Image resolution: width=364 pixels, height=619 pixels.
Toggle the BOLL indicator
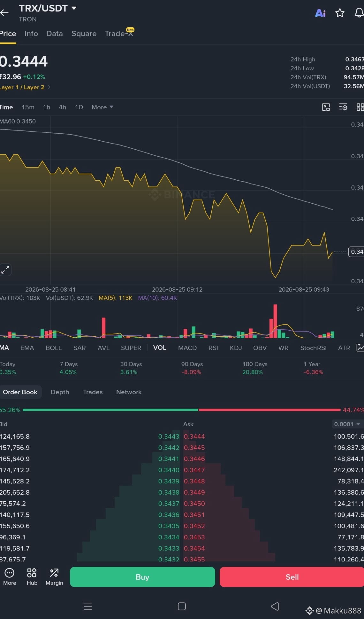pos(54,348)
